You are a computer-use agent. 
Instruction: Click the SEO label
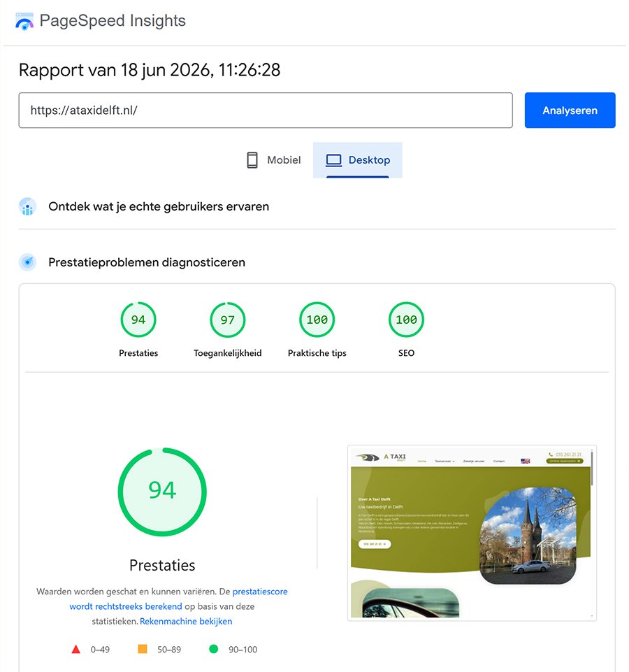pos(406,353)
